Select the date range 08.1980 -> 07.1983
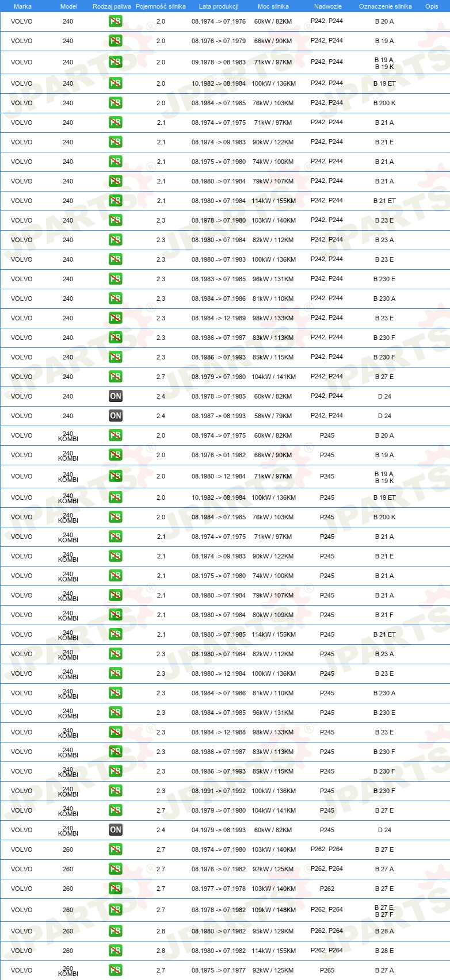The height and width of the screenshot is (980, 450). [x=219, y=259]
